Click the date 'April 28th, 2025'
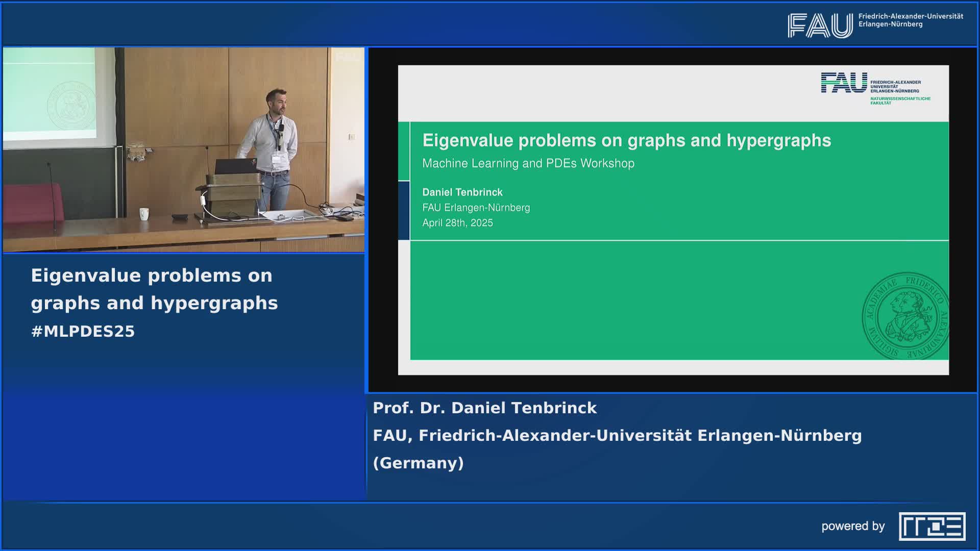Image resolution: width=980 pixels, height=551 pixels. 457,223
